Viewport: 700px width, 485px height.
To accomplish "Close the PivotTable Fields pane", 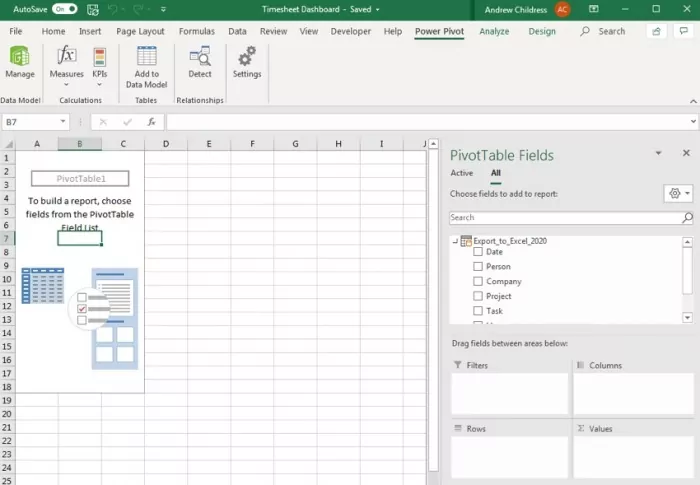I will pyautogui.click(x=687, y=153).
